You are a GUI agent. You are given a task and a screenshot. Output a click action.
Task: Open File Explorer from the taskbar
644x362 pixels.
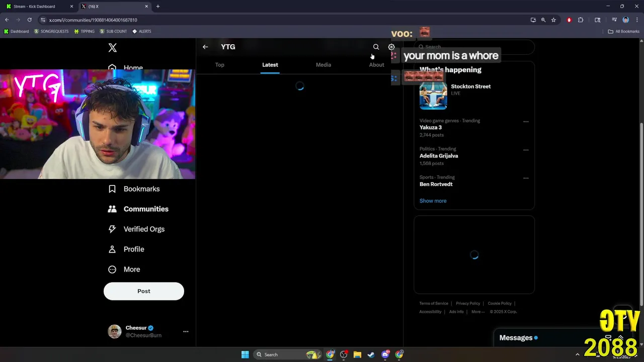[x=357, y=354]
